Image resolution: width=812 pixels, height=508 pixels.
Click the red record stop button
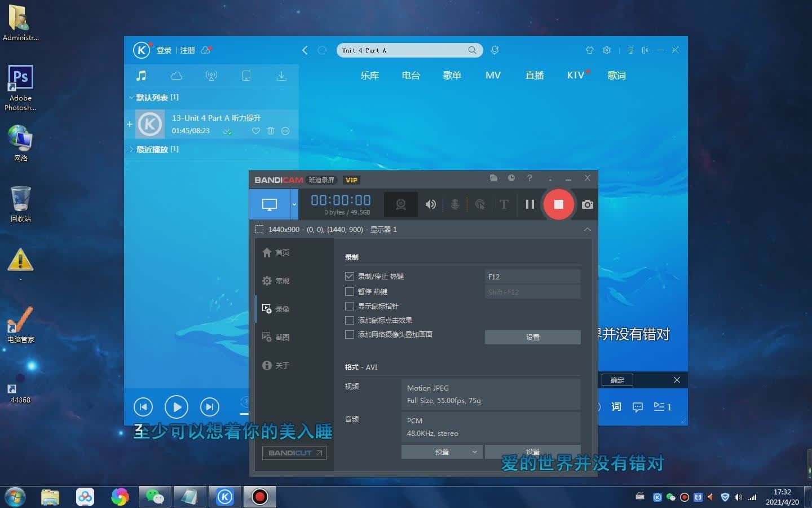pos(558,204)
